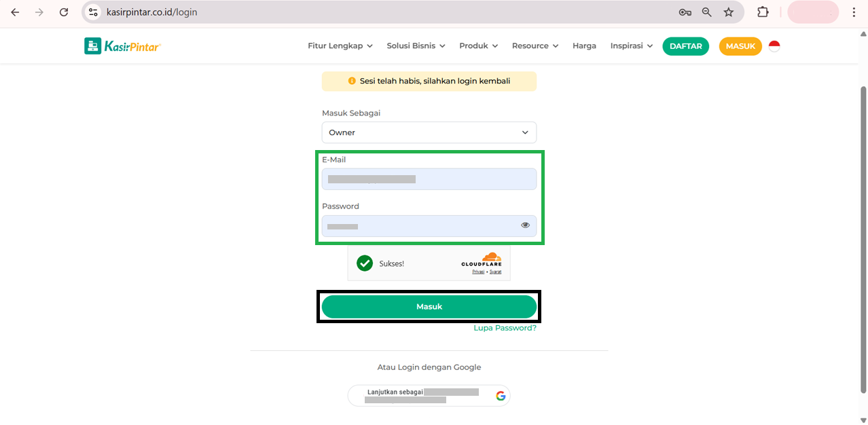Click the password manager key icon

click(x=685, y=12)
